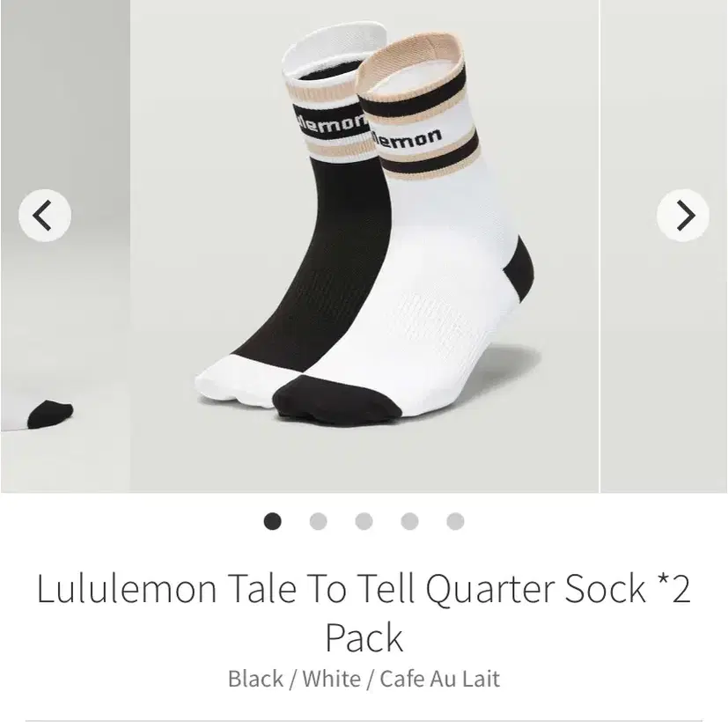Viewport: 728px width, 728px height.
Task: Advance to the next product image arrow
Action: pos(683,216)
